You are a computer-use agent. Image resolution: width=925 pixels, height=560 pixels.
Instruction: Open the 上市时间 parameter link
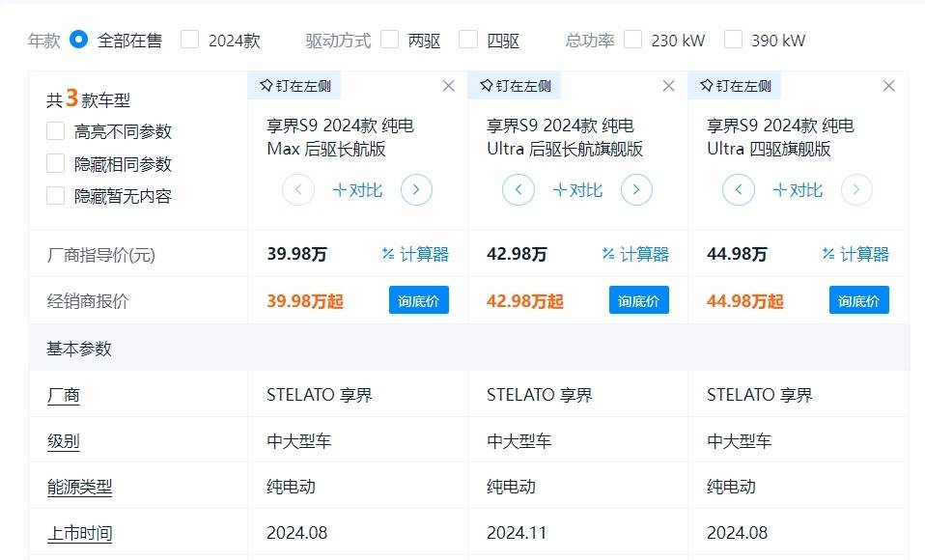(79, 533)
